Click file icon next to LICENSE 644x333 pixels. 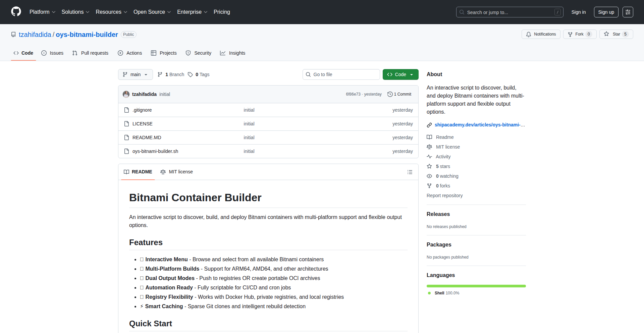[x=126, y=124]
